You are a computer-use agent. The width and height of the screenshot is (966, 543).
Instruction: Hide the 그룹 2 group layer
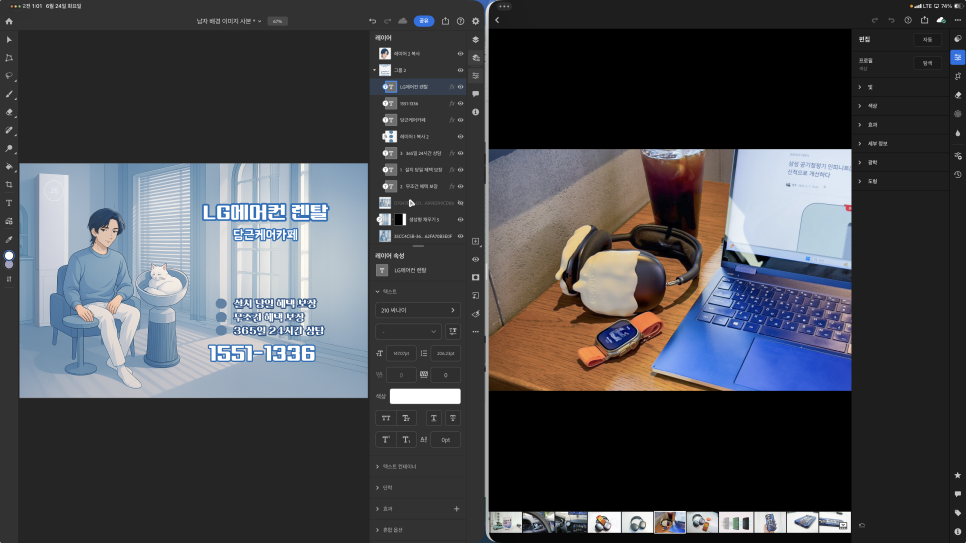click(x=460, y=70)
